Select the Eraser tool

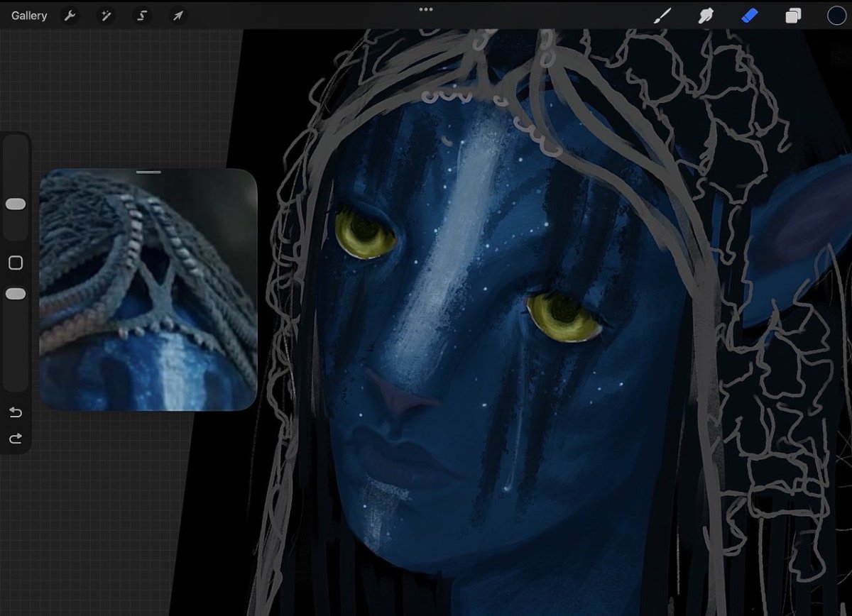click(x=750, y=15)
